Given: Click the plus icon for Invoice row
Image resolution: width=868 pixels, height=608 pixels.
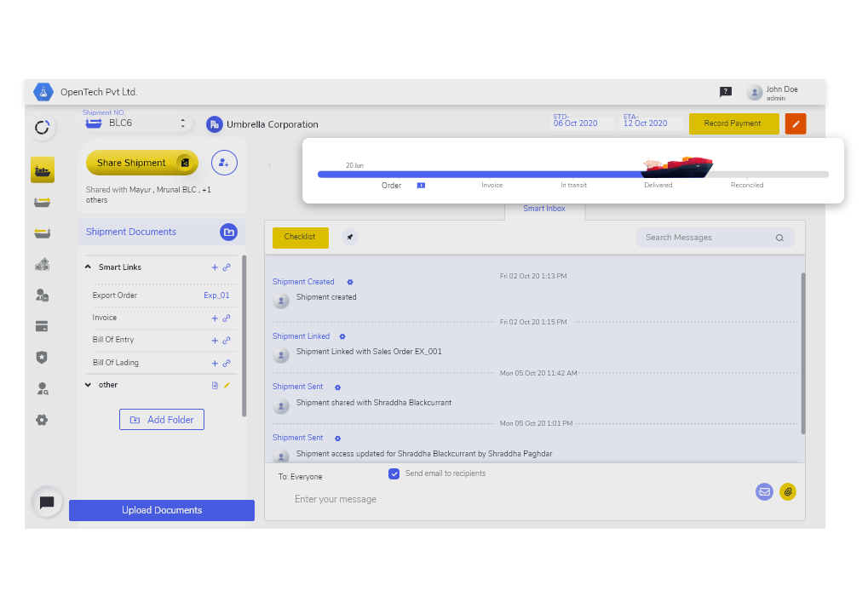Looking at the screenshot, I should coord(215,318).
